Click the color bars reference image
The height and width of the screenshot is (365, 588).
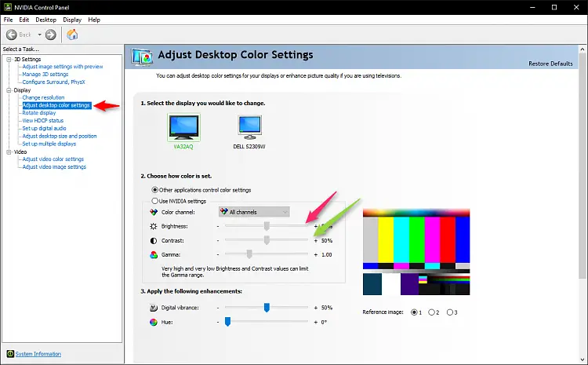[x=416, y=252]
